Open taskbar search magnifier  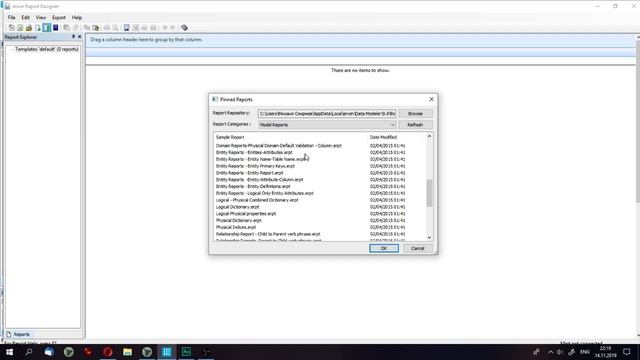coord(29,352)
